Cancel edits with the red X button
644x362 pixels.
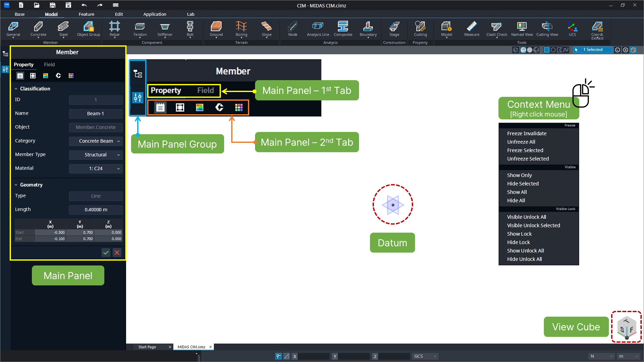117,253
